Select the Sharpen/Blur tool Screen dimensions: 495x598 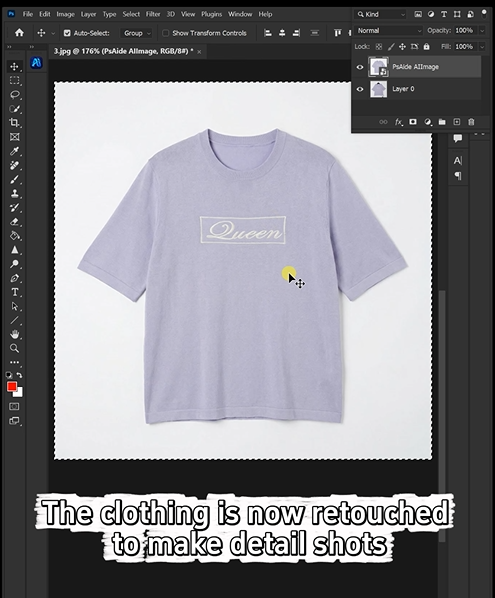click(14, 250)
